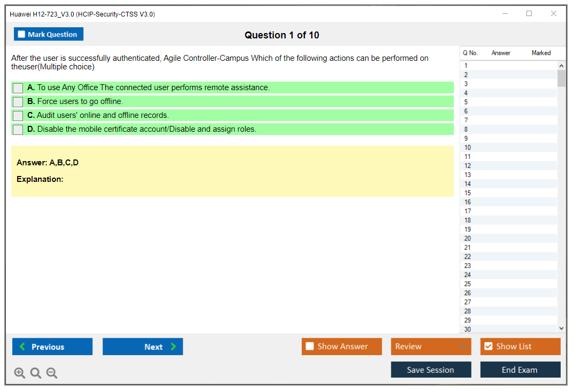Click the End Exam button

520,370
